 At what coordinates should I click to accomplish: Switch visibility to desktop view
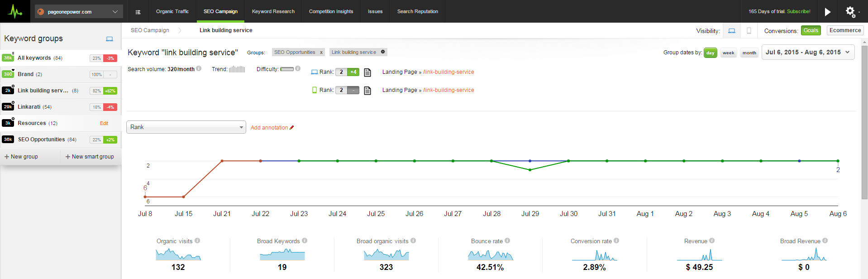coord(731,31)
